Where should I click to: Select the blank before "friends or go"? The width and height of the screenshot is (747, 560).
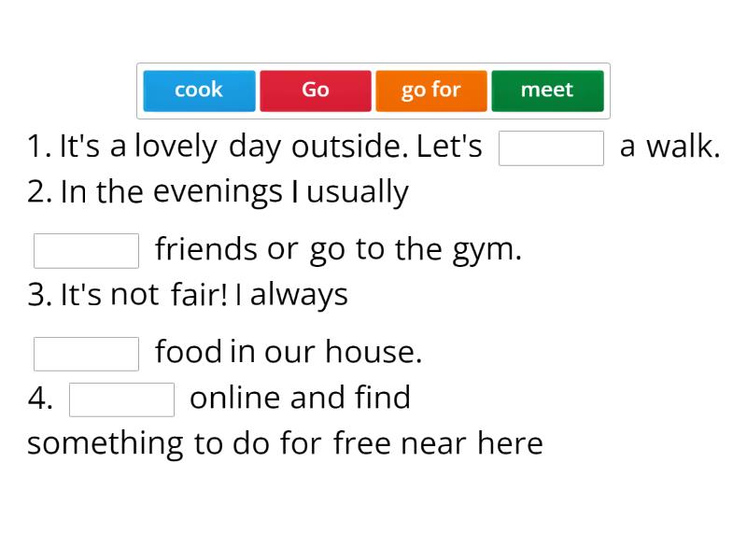(x=86, y=250)
